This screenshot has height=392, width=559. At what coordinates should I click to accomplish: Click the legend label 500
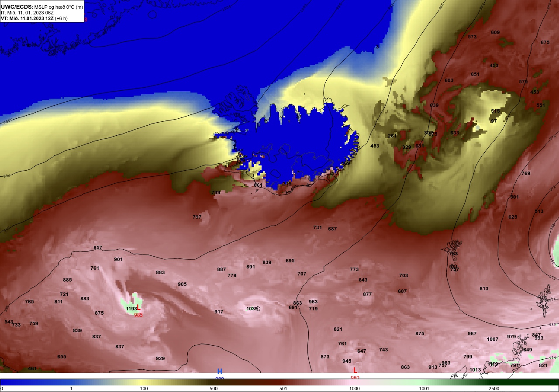point(214,389)
